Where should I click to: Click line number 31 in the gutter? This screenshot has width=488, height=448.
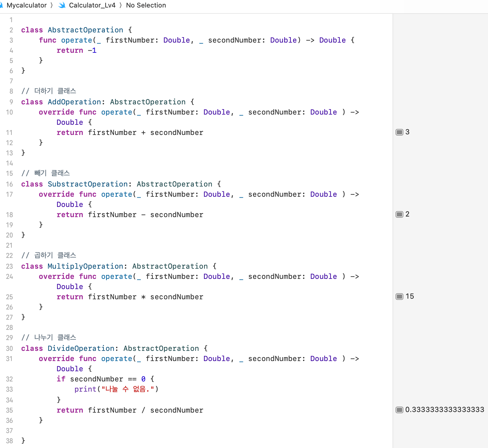click(10, 359)
